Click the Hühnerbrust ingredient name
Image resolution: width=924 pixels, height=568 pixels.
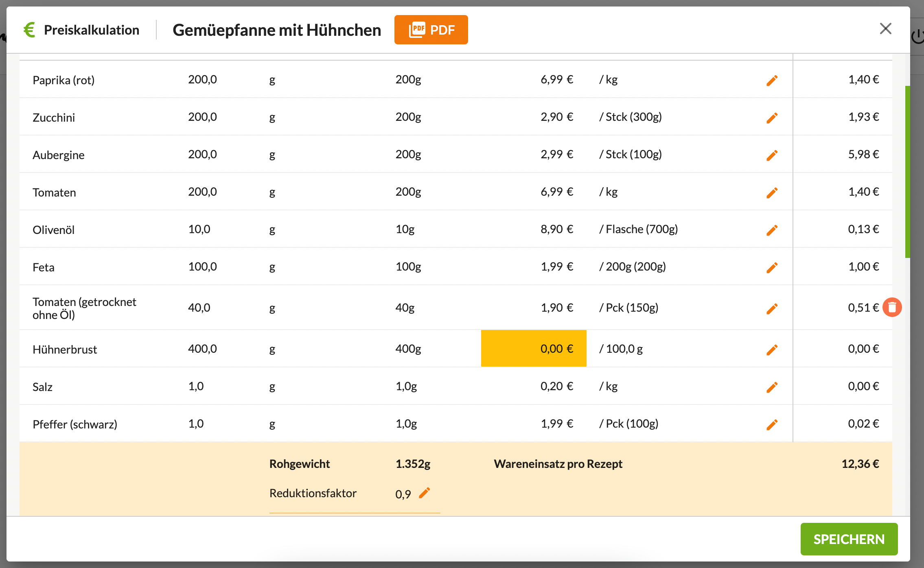pyautogui.click(x=65, y=350)
